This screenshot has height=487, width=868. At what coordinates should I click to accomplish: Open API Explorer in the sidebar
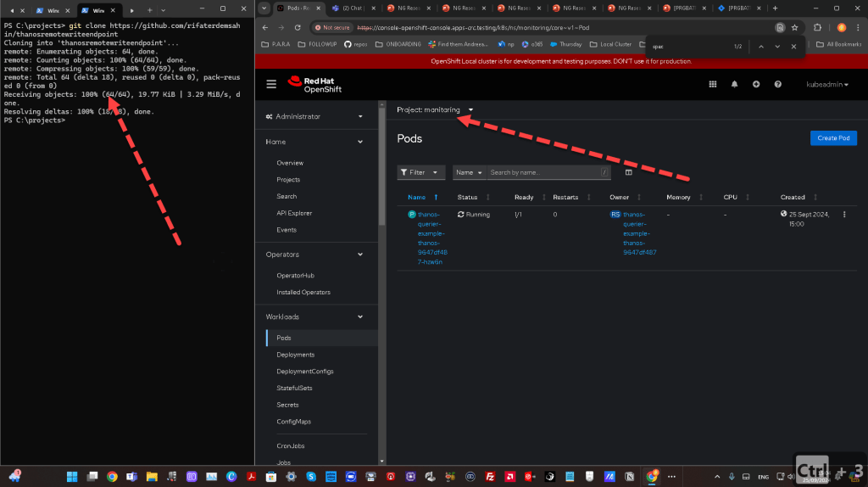click(x=294, y=213)
